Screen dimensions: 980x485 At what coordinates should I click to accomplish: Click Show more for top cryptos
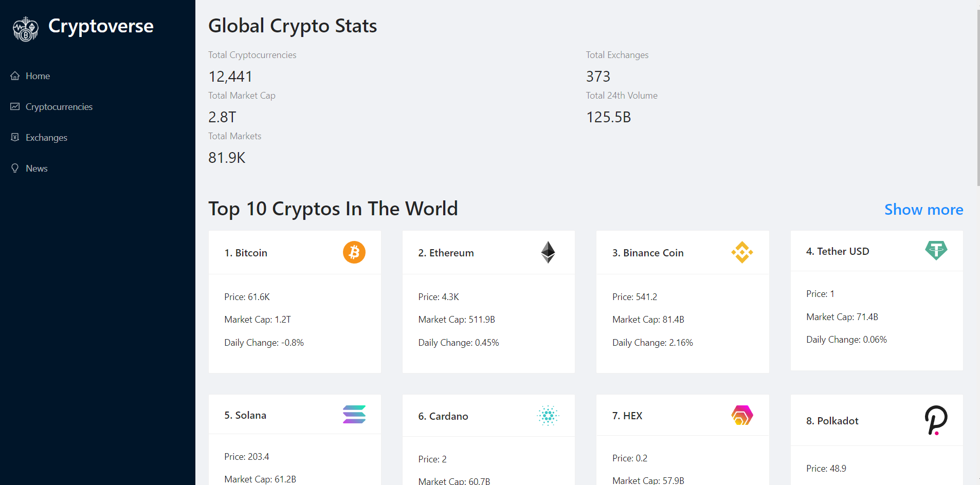[x=923, y=209]
